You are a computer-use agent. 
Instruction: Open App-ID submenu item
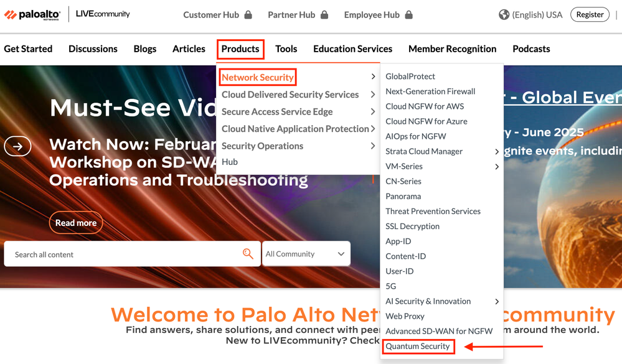[x=398, y=241]
